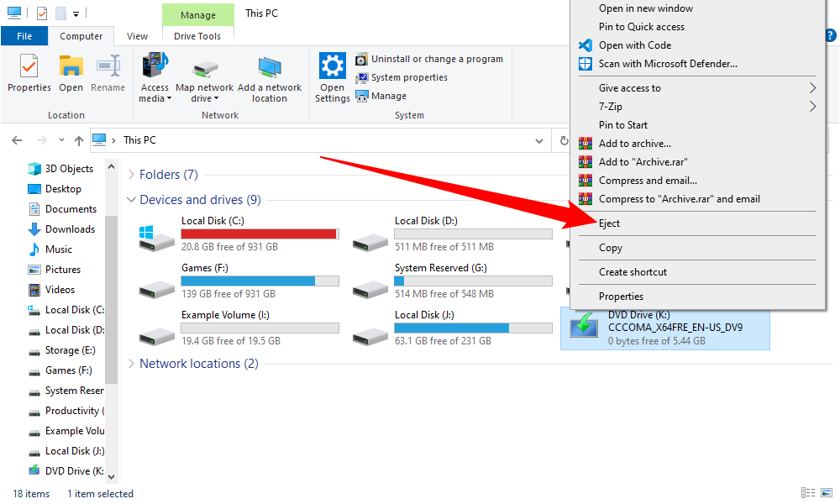Open Documents in navigation pane
This screenshot has width=840, height=504.
click(62, 209)
